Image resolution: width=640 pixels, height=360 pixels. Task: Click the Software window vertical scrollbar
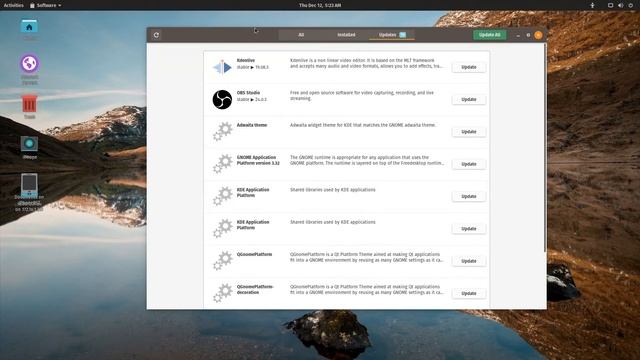(545, 147)
